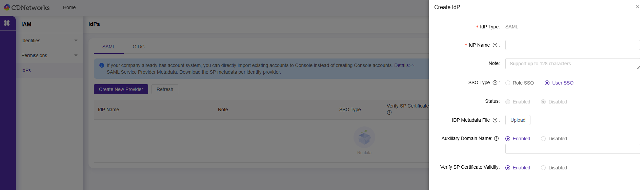Open the app grid menu icon
Viewport: 644px width, 190px height.
pyautogui.click(x=7, y=23)
